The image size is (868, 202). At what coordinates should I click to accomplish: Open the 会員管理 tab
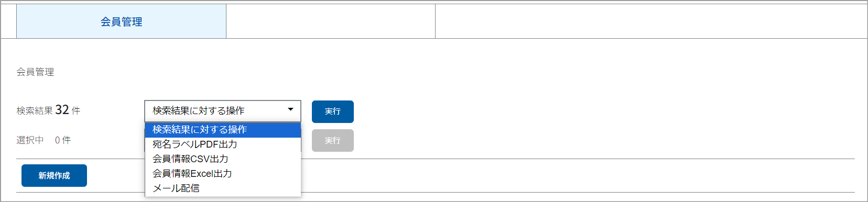point(121,21)
